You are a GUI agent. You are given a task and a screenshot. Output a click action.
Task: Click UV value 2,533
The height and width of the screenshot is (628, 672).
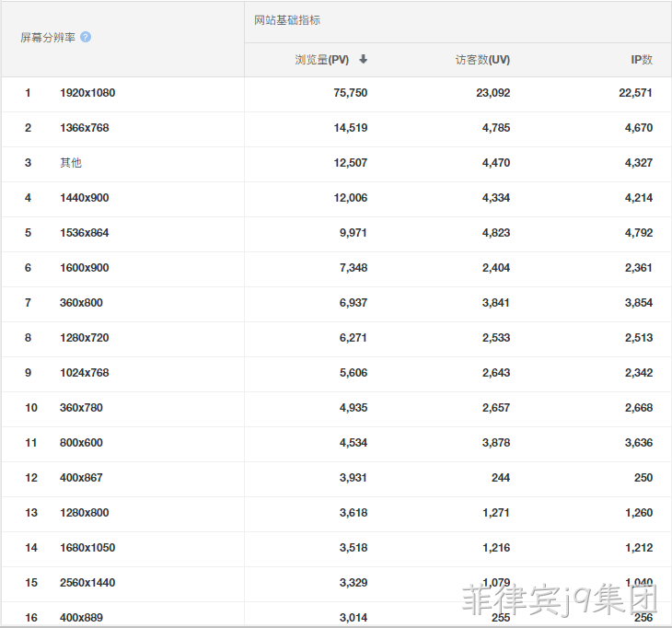(496, 338)
